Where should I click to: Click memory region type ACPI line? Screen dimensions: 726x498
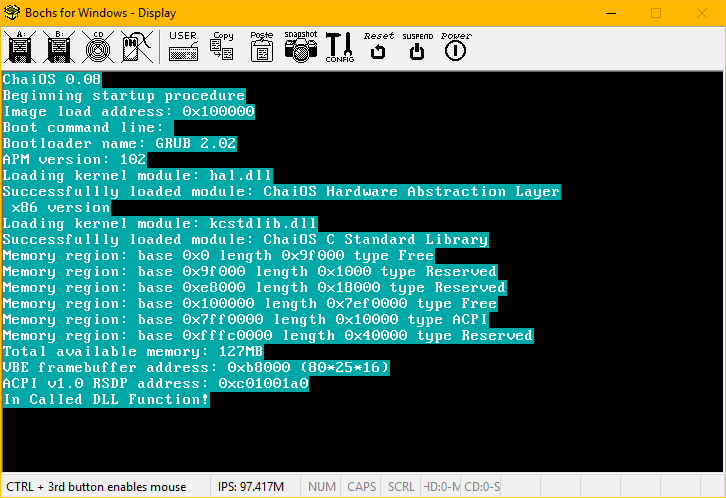245,319
